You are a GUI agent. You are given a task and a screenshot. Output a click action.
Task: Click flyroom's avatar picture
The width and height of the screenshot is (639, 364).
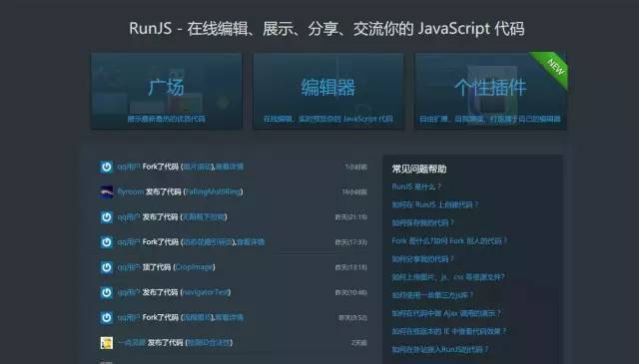(107, 191)
